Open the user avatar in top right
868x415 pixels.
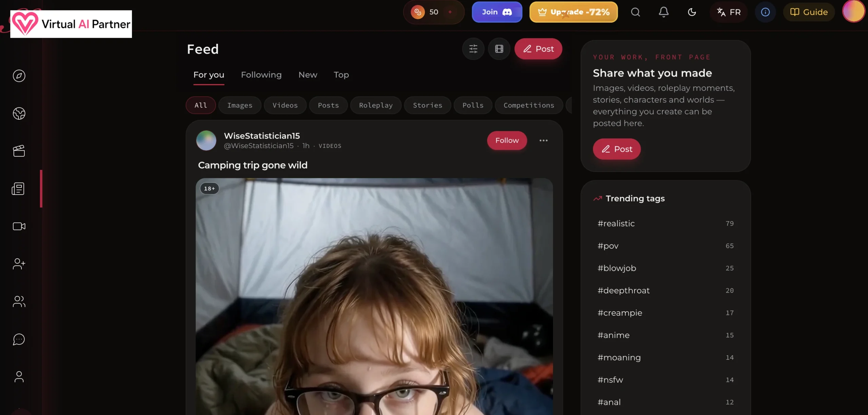(853, 11)
